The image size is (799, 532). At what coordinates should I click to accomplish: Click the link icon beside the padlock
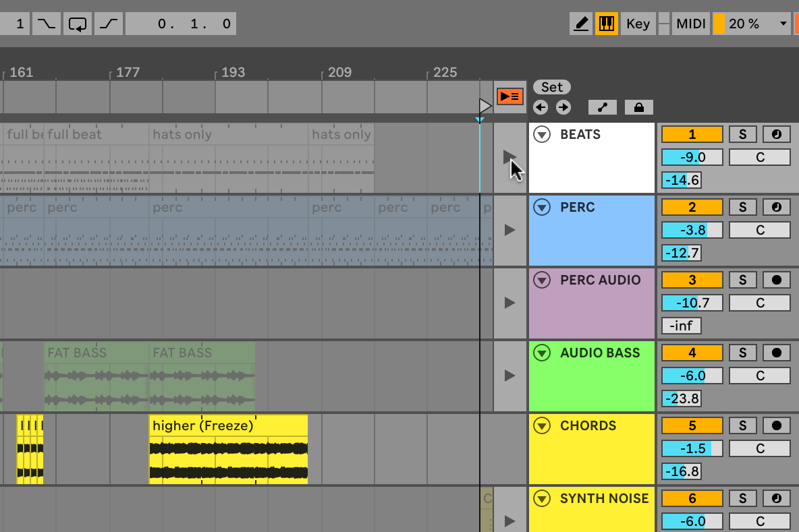tap(602, 107)
